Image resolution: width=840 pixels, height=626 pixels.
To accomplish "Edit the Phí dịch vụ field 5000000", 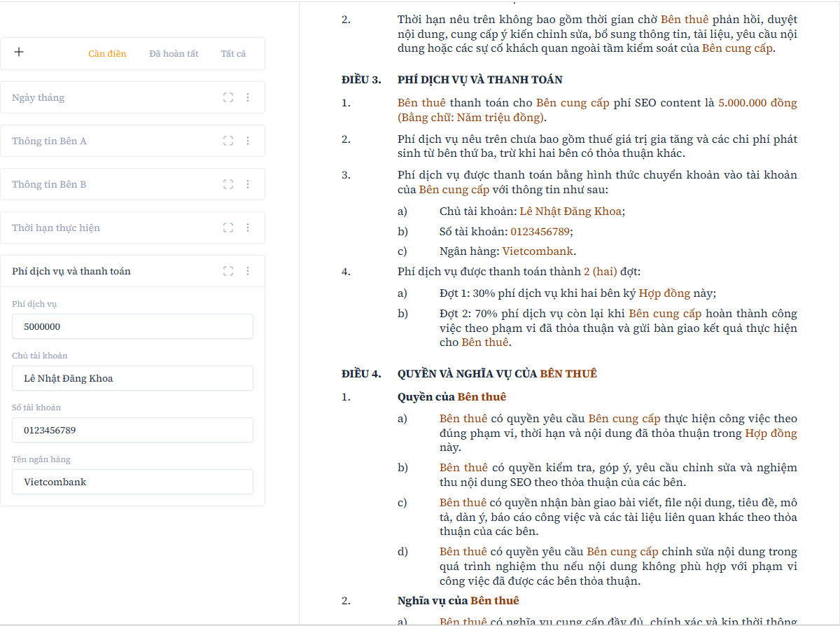I will click(x=132, y=326).
